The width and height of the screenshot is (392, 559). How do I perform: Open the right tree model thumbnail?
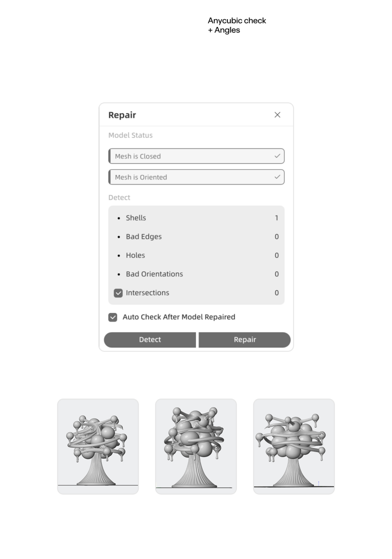[x=294, y=446]
